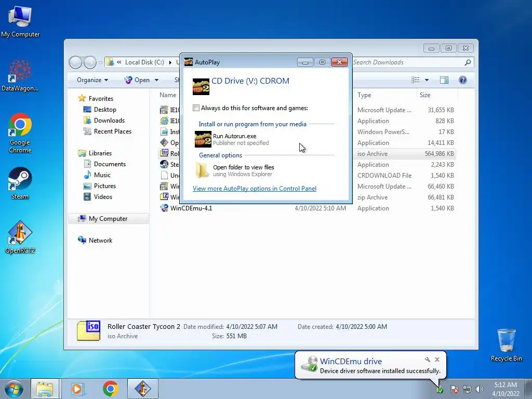Open the Action Center flag icon
532x399 pixels.
[455, 389]
